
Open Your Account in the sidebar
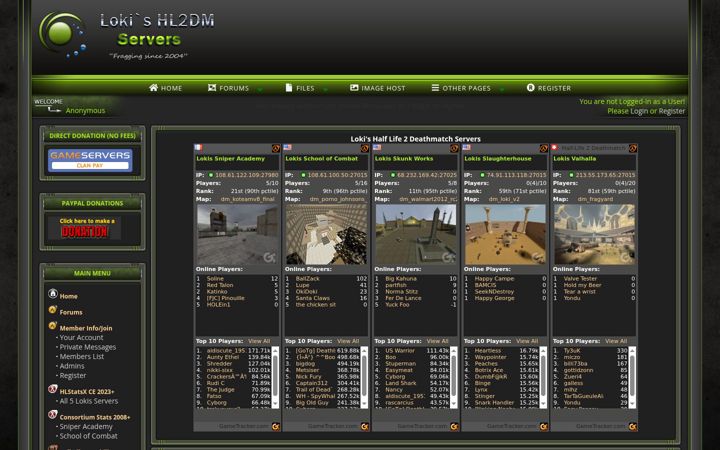point(81,338)
